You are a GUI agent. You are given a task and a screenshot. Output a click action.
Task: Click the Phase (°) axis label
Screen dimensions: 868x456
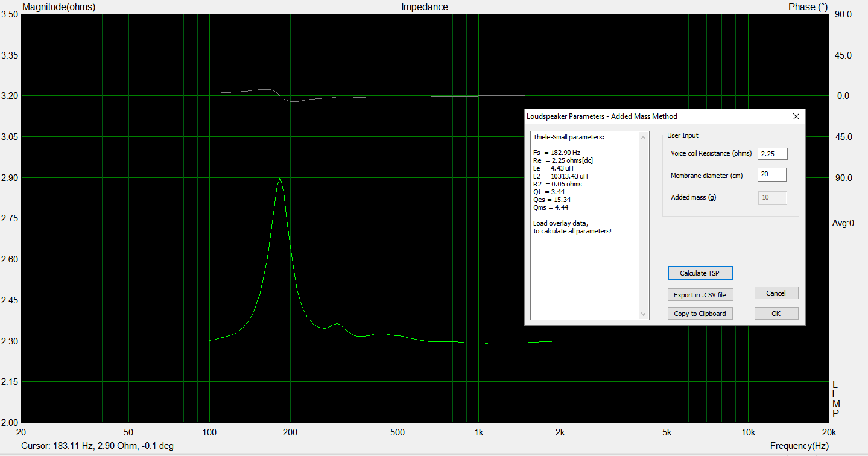[808, 7]
